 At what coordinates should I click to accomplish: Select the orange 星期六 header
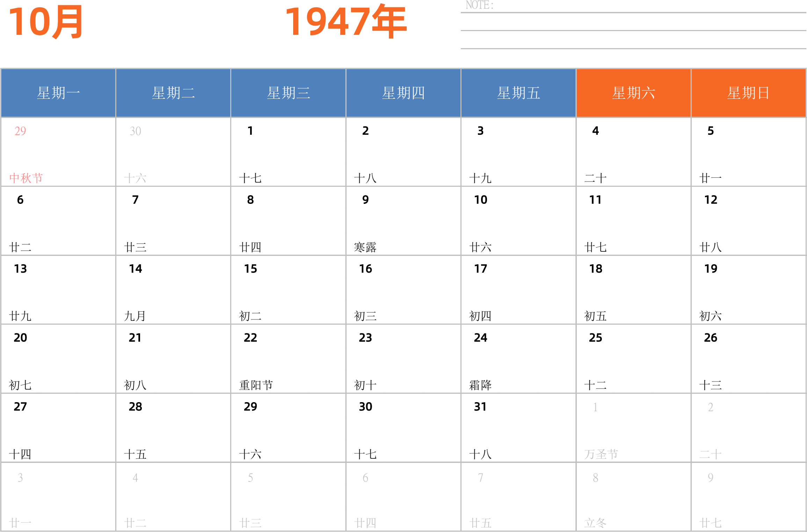click(x=633, y=93)
